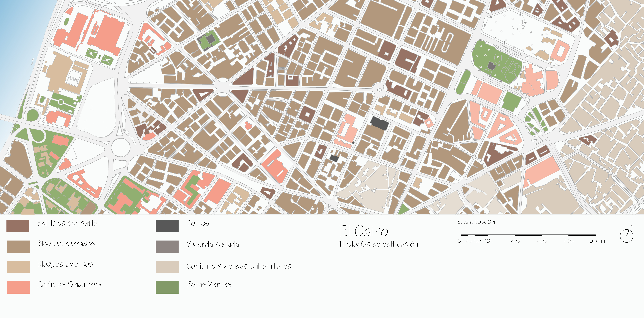
Task: Click the 'Bloques cerrados' legend label
Action: [x=66, y=244]
